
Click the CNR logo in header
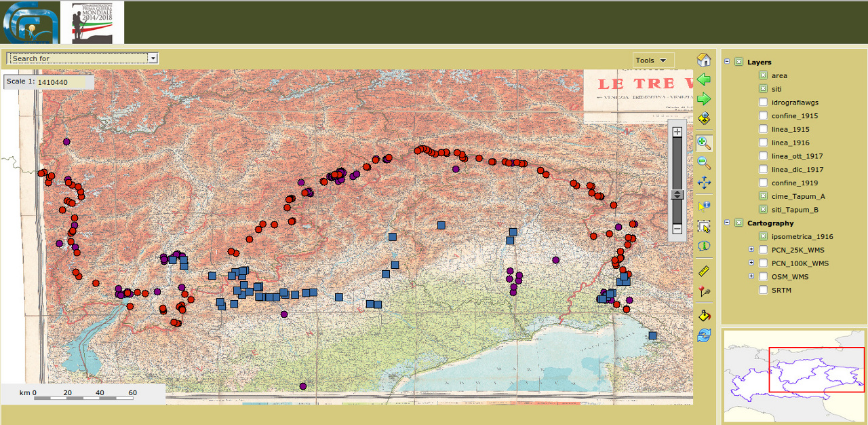point(30,23)
